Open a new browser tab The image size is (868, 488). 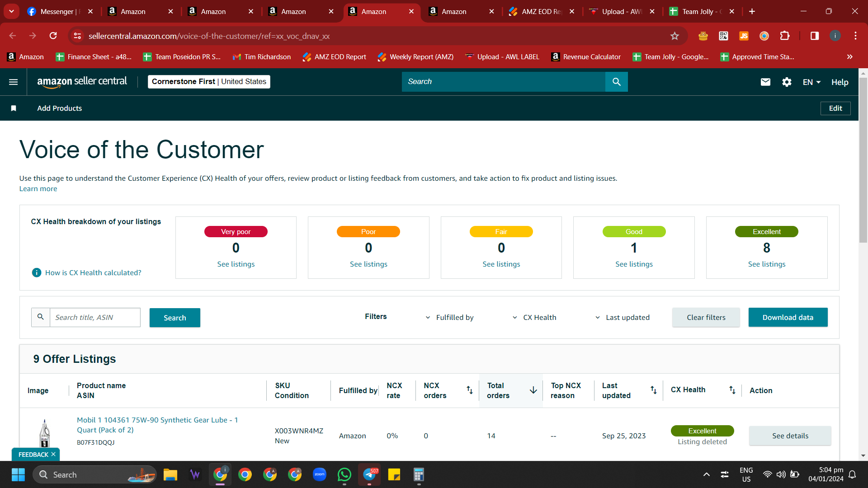coord(752,11)
